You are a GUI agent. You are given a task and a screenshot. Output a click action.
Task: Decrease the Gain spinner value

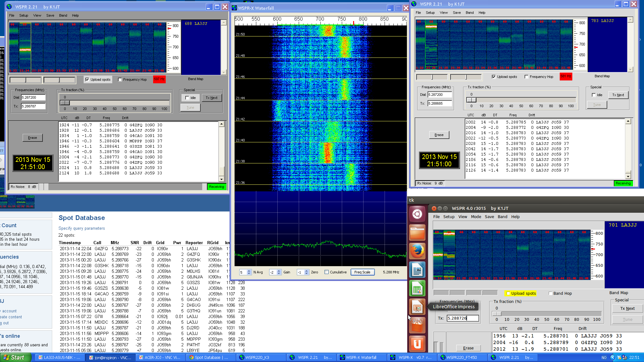[279, 274]
